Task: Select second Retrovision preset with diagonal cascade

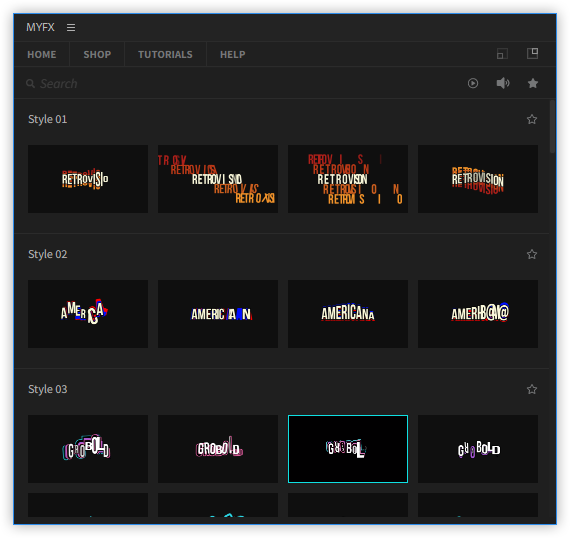Action: click(x=218, y=179)
